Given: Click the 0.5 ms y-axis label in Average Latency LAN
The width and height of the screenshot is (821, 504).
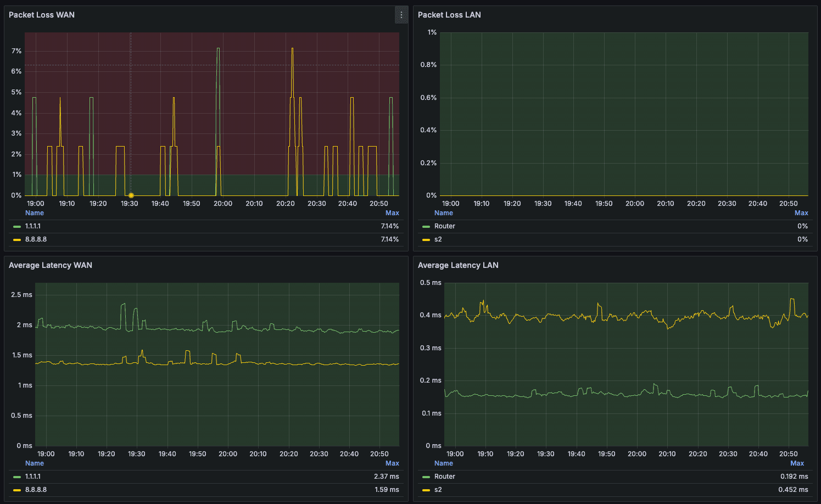Looking at the screenshot, I should 431,283.
